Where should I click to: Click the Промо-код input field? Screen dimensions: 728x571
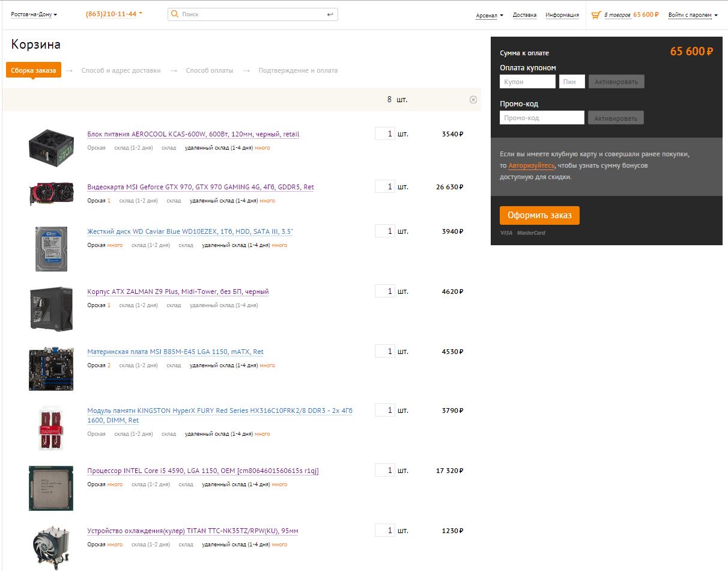pos(541,118)
